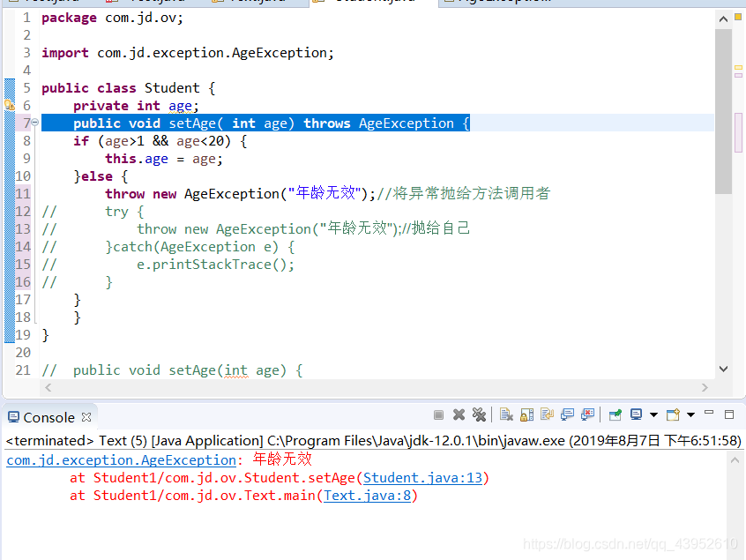The height and width of the screenshot is (560, 746).
Task: Toggle show console when standard out changes
Action: (x=567, y=415)
